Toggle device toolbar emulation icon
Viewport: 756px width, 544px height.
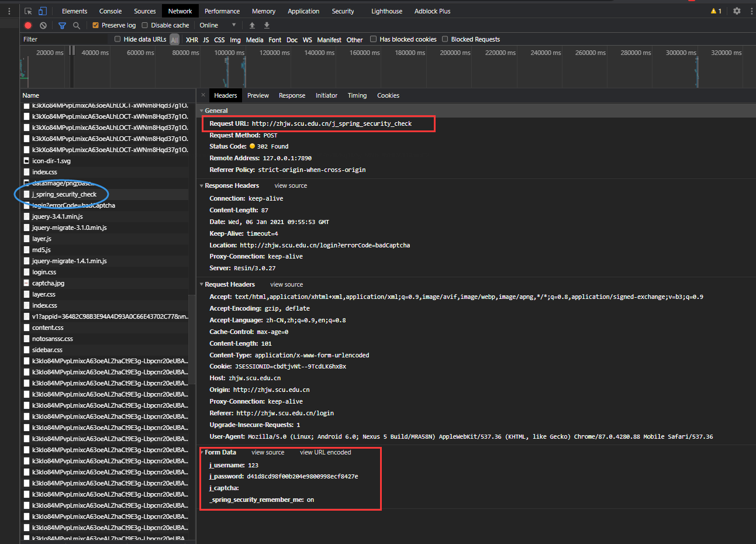click(x=42, y=11)
